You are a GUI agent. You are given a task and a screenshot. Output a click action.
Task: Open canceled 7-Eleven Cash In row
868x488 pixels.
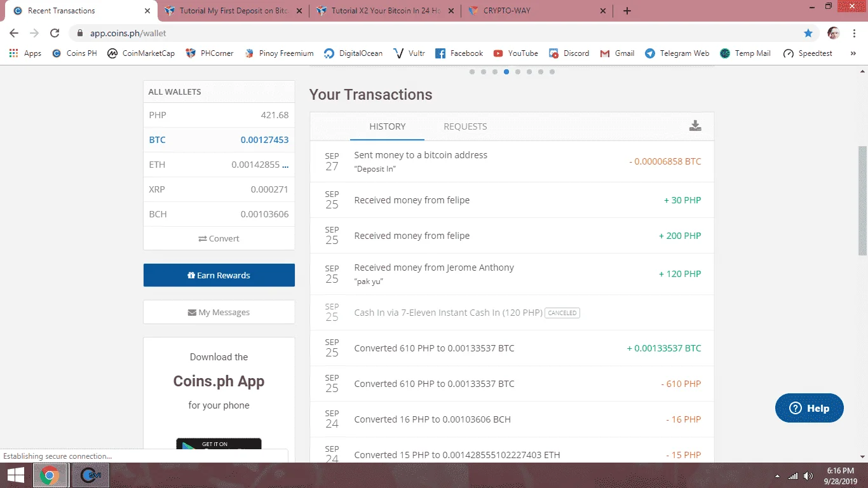coord(512,313)
